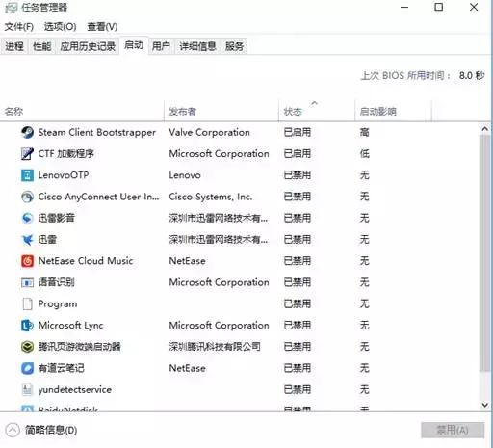Switch to the 应用历史记录 tab
Image resolution: width=493 pixels, height=448 pixels.
pyautogui.click(x=88, y=46)
